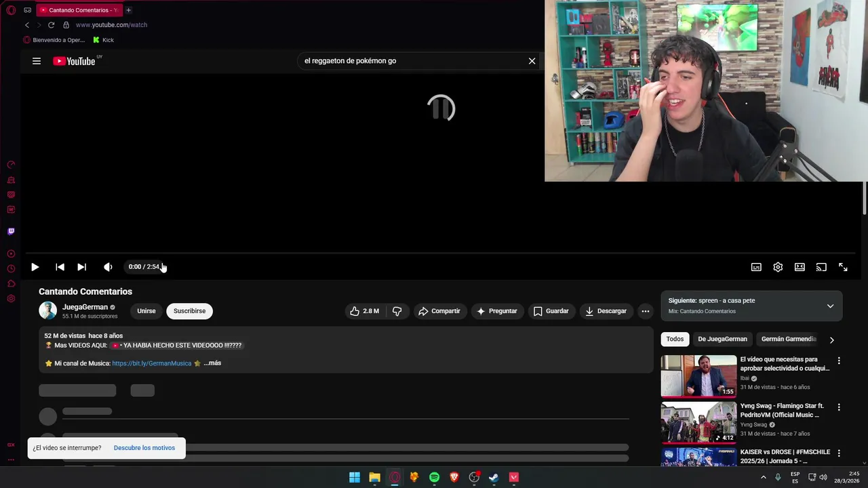This screenshot has width=868, height=488.
Task: Open the Windows Start menu
Action: click(354, 477)
